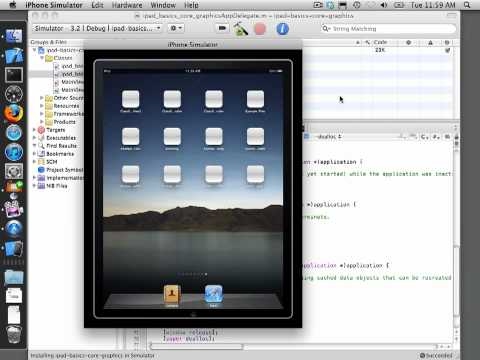
Task: Select the Bookmarks group
Action: point(60,154)
